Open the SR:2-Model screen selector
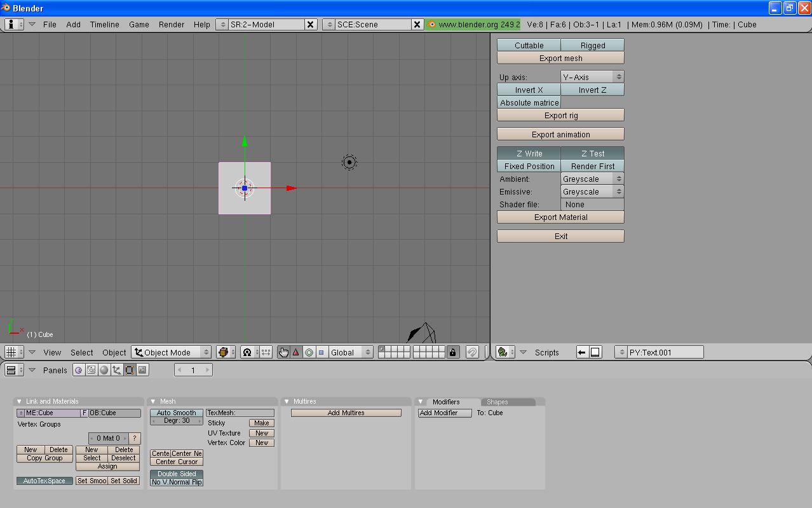 [222, 24]
